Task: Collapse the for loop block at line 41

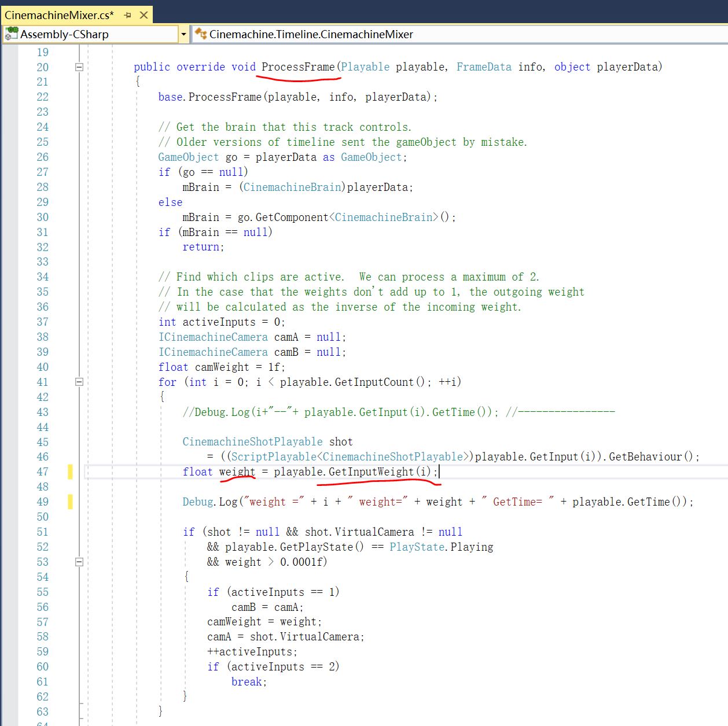Action: pyautogui.click(x=80, y=382)
